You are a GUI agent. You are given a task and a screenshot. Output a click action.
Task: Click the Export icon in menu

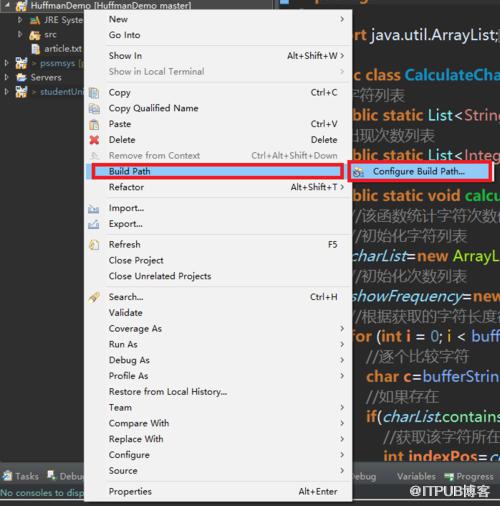click(x=94, y=224)
